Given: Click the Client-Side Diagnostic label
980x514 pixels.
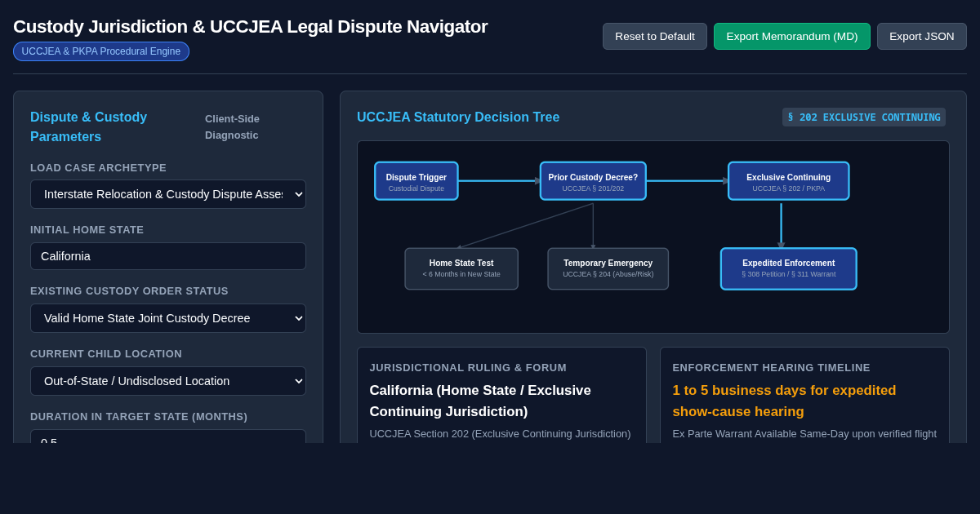Looking at the screenshot, I should [x=233, y=127].
